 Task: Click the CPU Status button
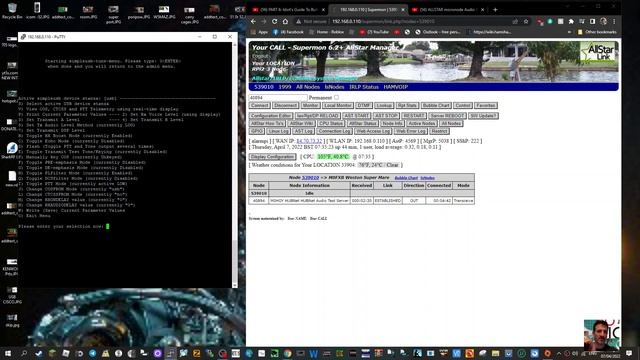tap(331, 123)
